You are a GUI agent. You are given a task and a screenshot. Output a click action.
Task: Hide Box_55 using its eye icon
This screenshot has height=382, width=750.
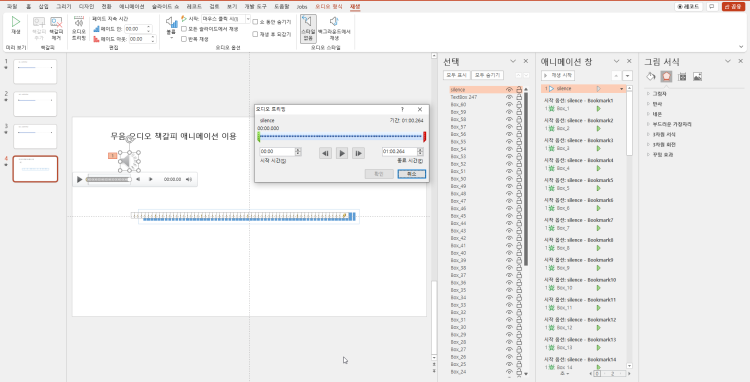tap(509, 142)
